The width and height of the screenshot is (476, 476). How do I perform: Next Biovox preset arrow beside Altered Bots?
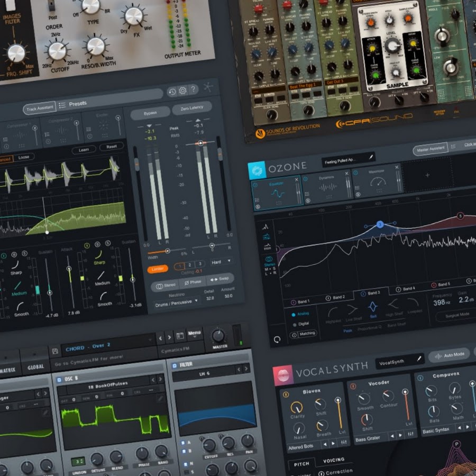(x=333, y=444)
